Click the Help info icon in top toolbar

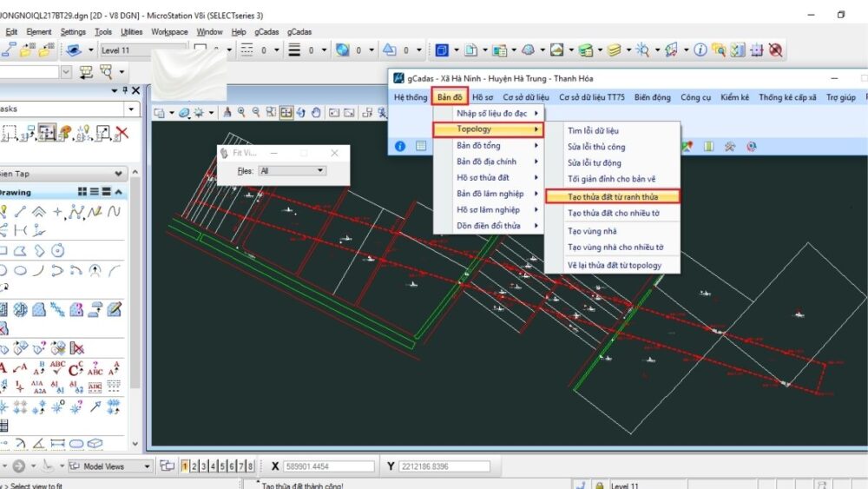pos(700,50)
